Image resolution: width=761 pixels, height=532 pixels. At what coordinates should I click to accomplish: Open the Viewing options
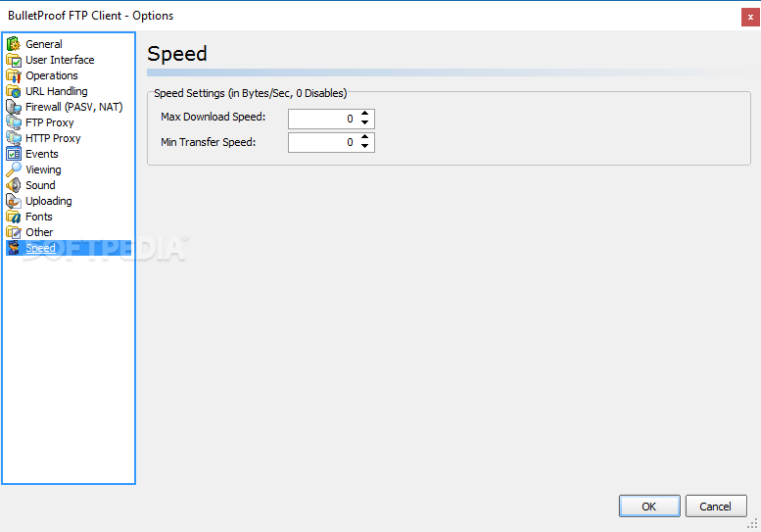coord(43,169)
